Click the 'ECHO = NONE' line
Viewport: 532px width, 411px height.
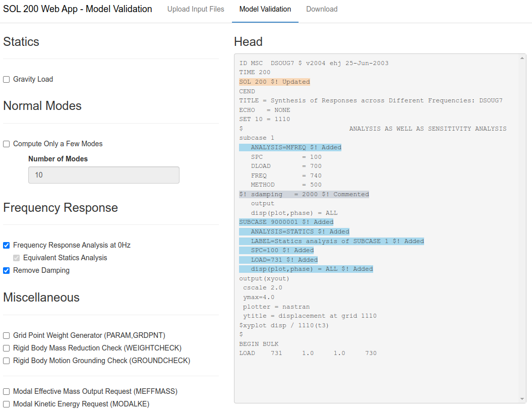(265, 110)
